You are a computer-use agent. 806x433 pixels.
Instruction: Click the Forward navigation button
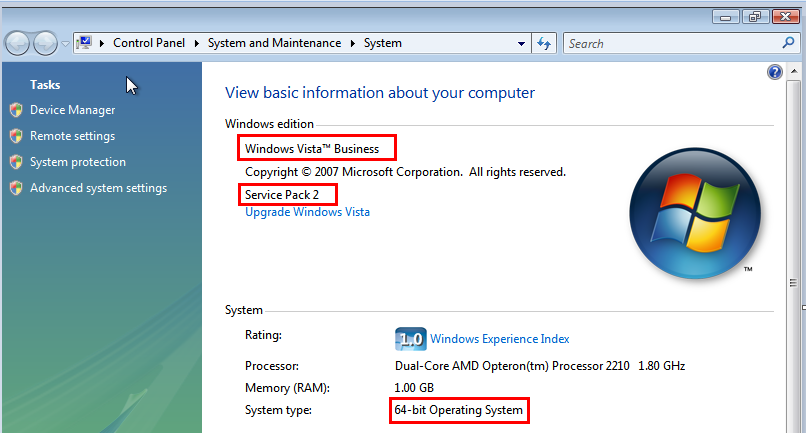click(46, 44)
